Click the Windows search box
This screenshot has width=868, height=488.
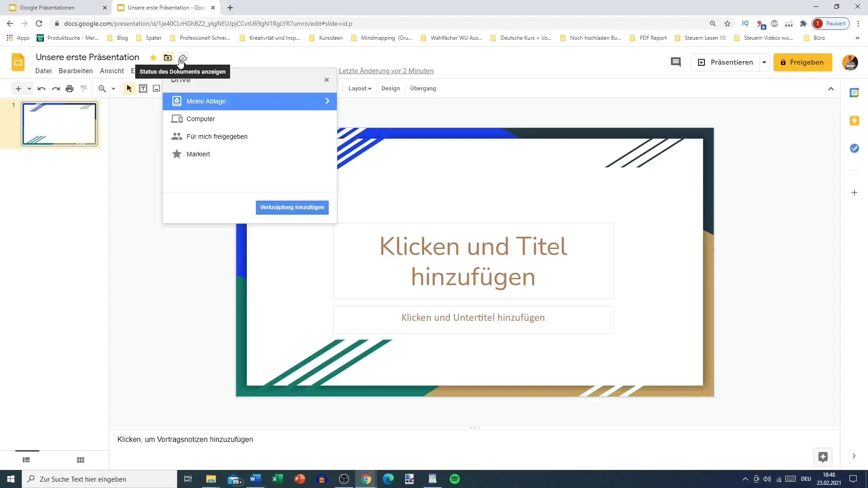[99, 479]
